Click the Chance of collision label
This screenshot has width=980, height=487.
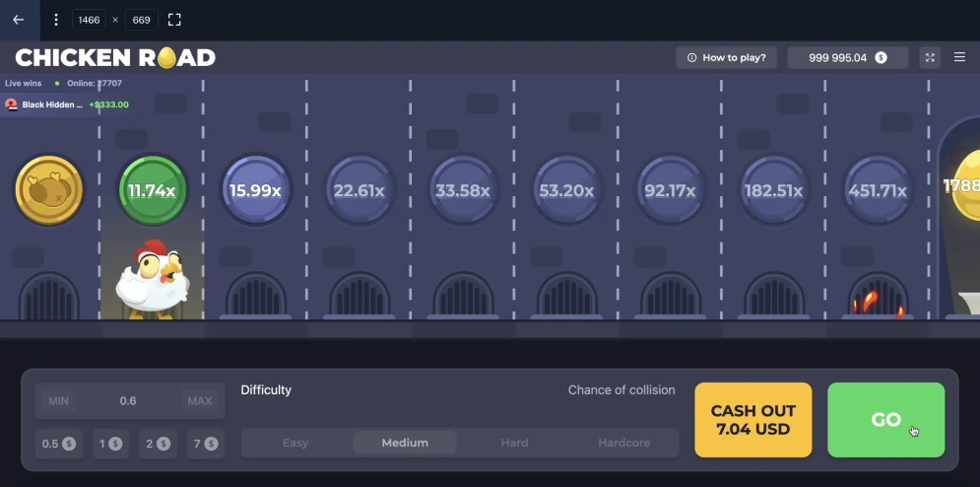621,390
